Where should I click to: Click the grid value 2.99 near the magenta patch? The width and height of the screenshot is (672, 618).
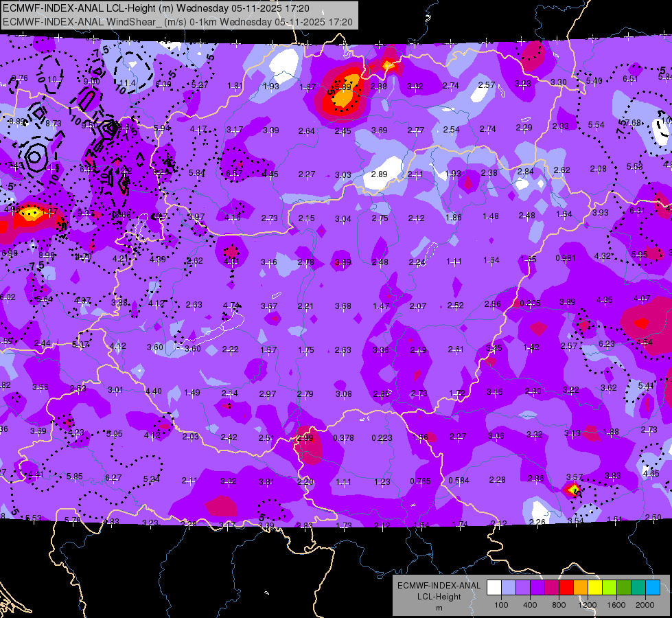pos(305,438)
